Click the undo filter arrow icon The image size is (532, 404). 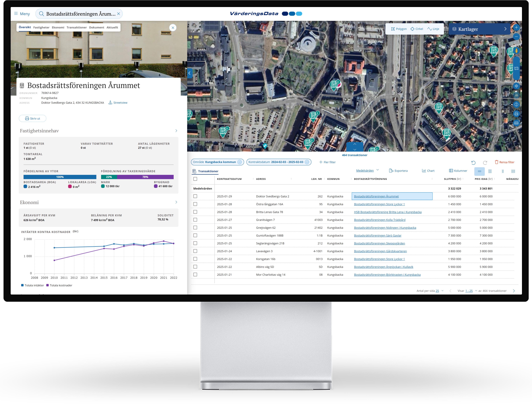coord(473,162)
